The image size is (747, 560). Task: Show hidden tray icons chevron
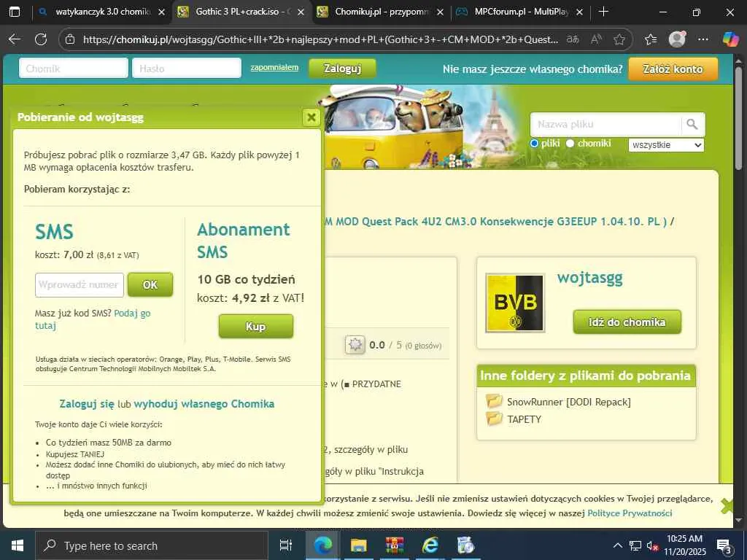pos(617,545)
